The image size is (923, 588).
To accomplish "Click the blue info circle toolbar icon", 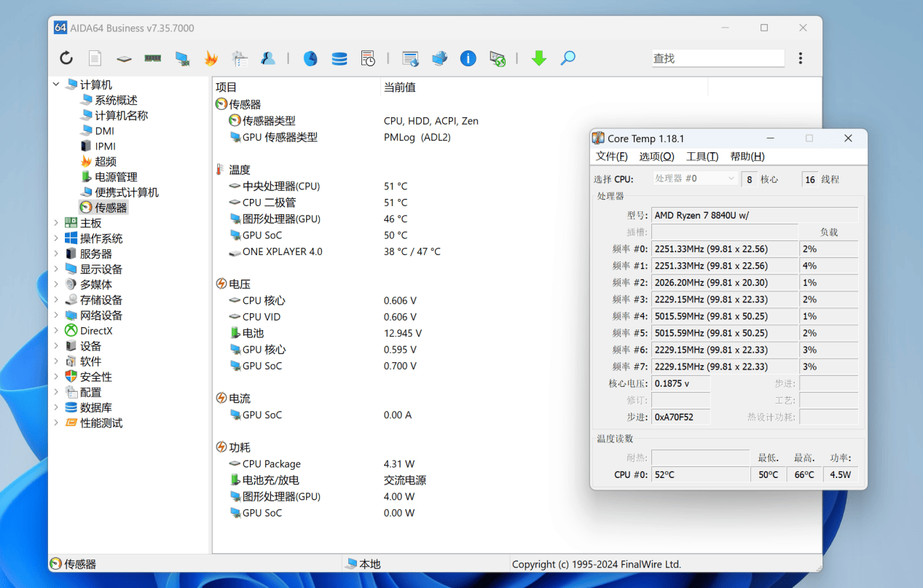I will [x=468, y=58].
